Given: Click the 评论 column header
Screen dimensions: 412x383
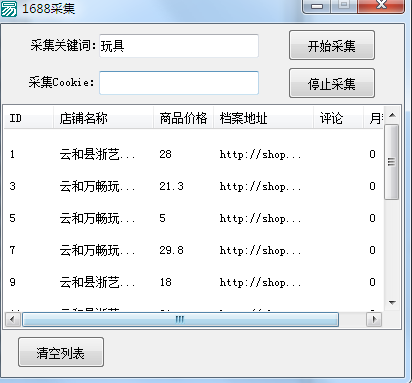Looking at the screenshot, I should tap(338, 118).
